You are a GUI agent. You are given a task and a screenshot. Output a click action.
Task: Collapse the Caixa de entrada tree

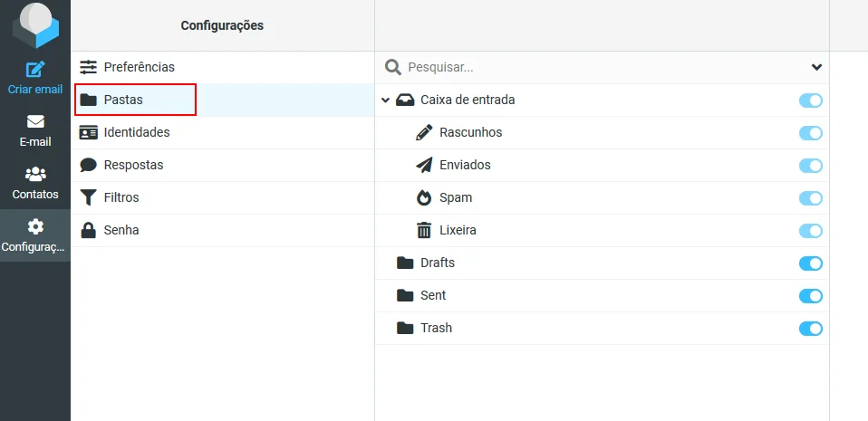385,100
